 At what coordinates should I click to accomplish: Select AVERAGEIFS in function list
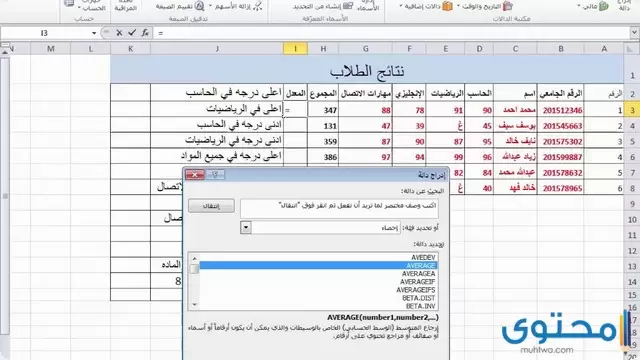[x=416, y=290]
